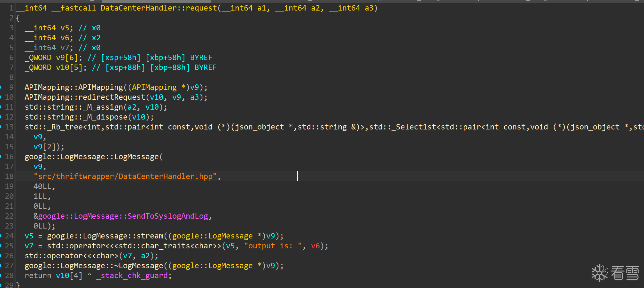644x288 pixels.
Task: Click the 40LL constant
Action: pyautogui.click(x=43, y=186)
